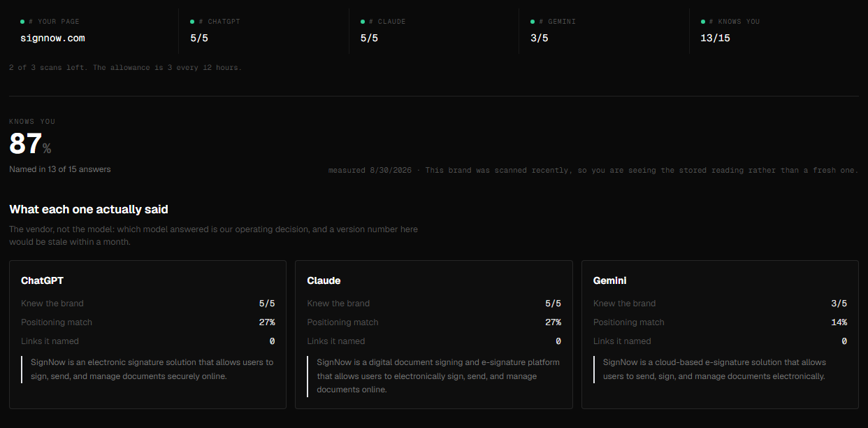Click 'Links it named' label in Claude card

point(336,341)
